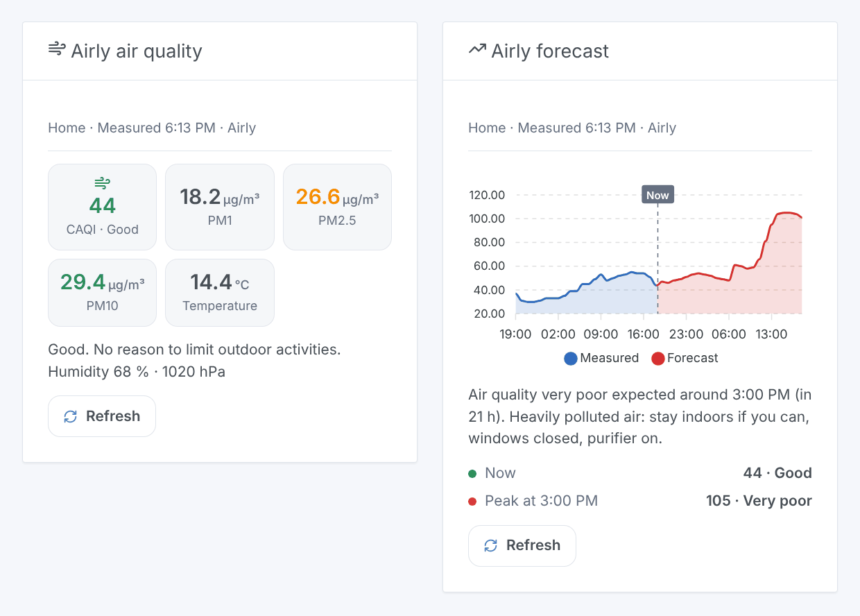Viewport: 860px width, 616px height.
Task: Click the 13:00 x-axis label
Action: pyautogui.click(x=771, y=334)
